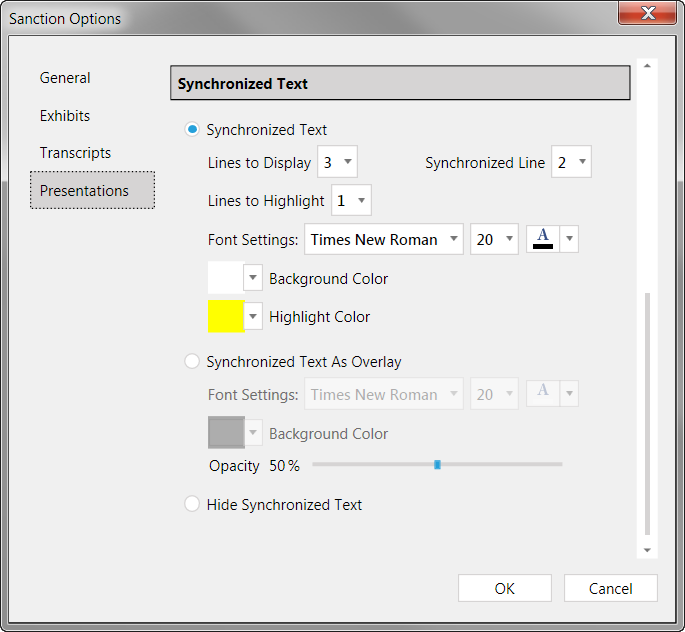Screen dimensions: 685x632
Task: Click Cancel to discard changes
Action: tap(610, 588)
